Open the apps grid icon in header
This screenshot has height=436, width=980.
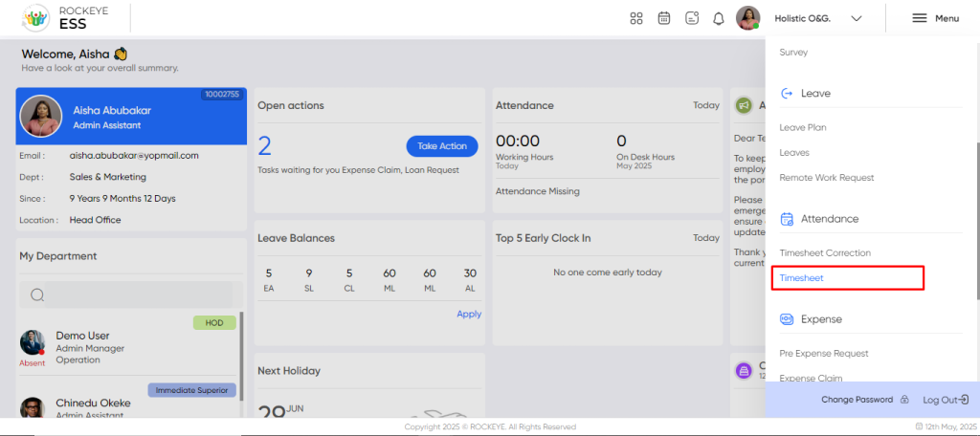[x=636, y=19]
